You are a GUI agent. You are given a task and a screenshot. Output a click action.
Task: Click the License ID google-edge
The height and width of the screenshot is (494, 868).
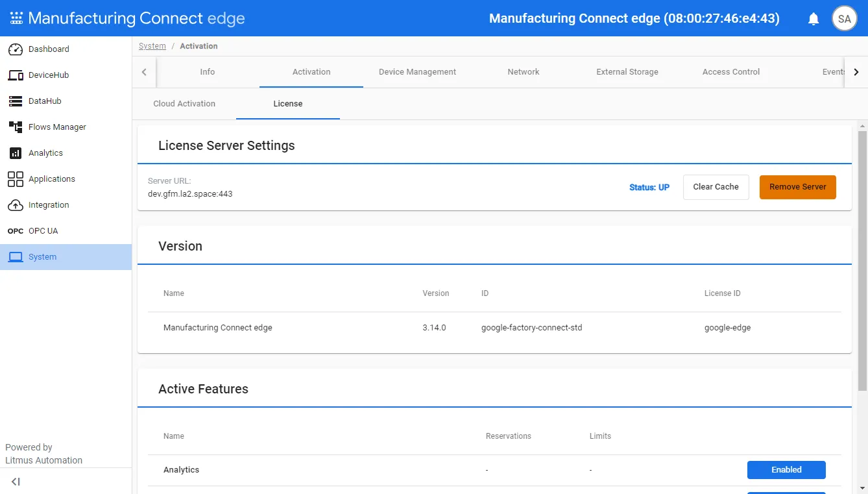tap(728, 328)
